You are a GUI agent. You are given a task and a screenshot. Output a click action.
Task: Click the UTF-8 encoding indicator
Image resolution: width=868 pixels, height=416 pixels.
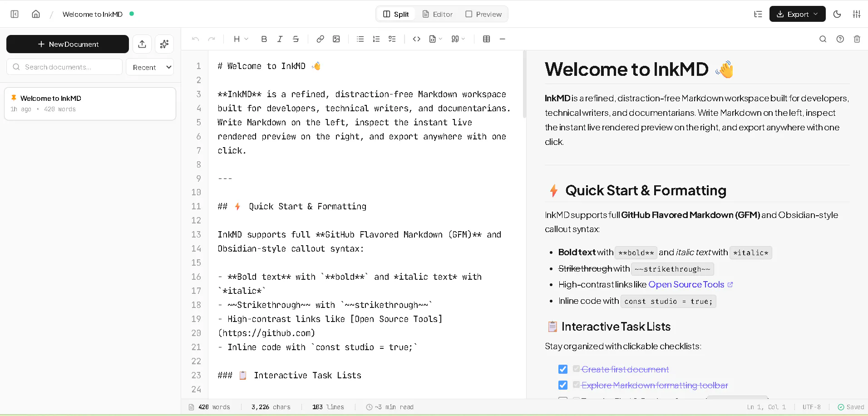coord(812,407)
